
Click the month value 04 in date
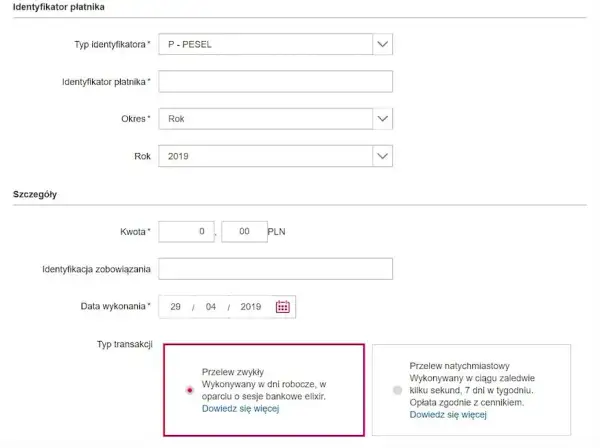tap(211, 307)
